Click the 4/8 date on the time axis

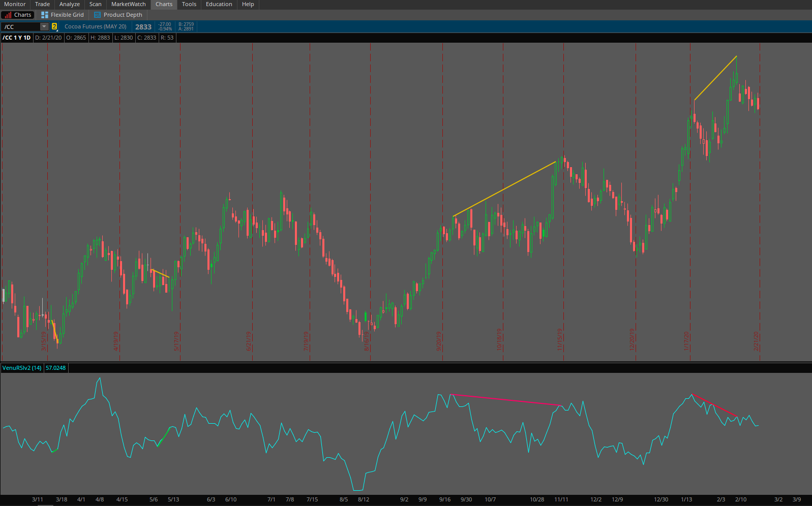[x=100, y=499]
